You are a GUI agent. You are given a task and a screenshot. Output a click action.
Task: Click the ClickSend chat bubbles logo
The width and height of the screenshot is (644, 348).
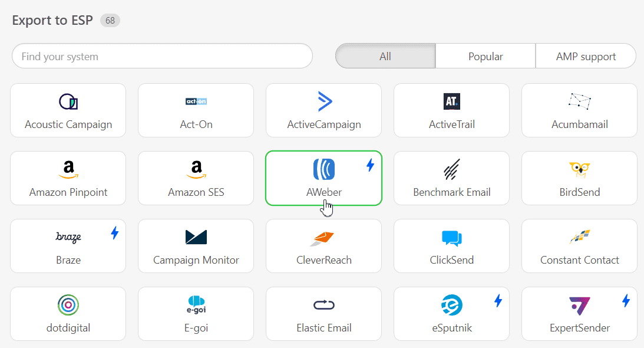point(452,238)
